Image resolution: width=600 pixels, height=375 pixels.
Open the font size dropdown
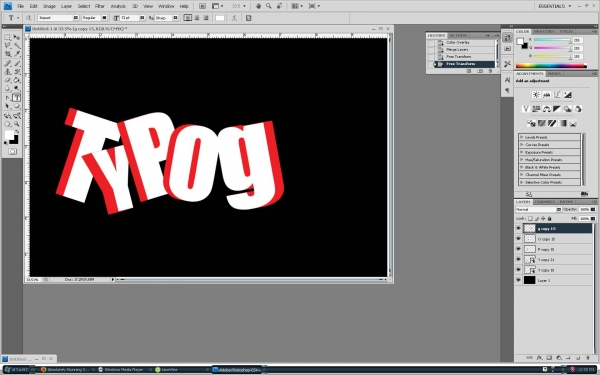[x=142, y=18]
